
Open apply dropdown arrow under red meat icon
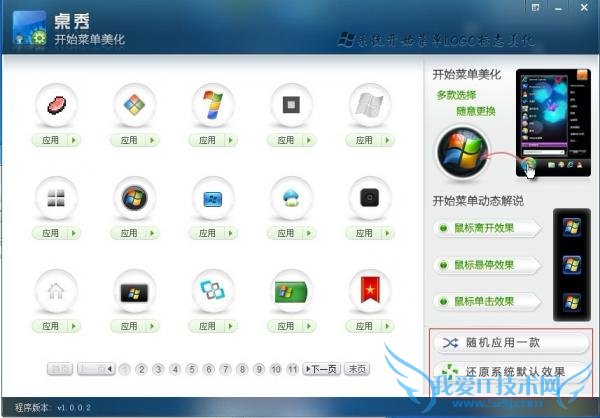74,140
